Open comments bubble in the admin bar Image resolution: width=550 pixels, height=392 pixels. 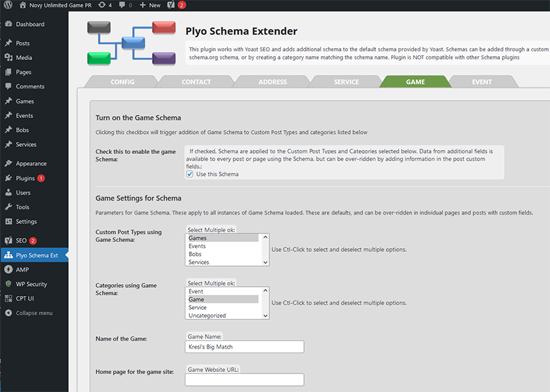click(x=124, y=5)
